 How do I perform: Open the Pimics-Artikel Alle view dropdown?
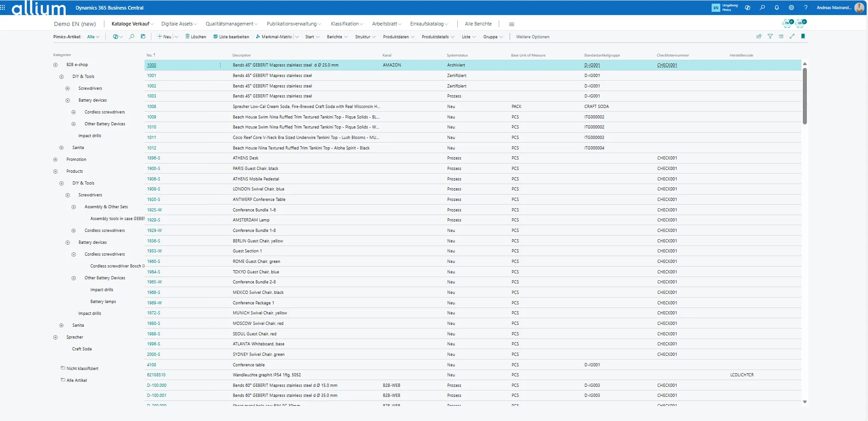coord(93,37)
